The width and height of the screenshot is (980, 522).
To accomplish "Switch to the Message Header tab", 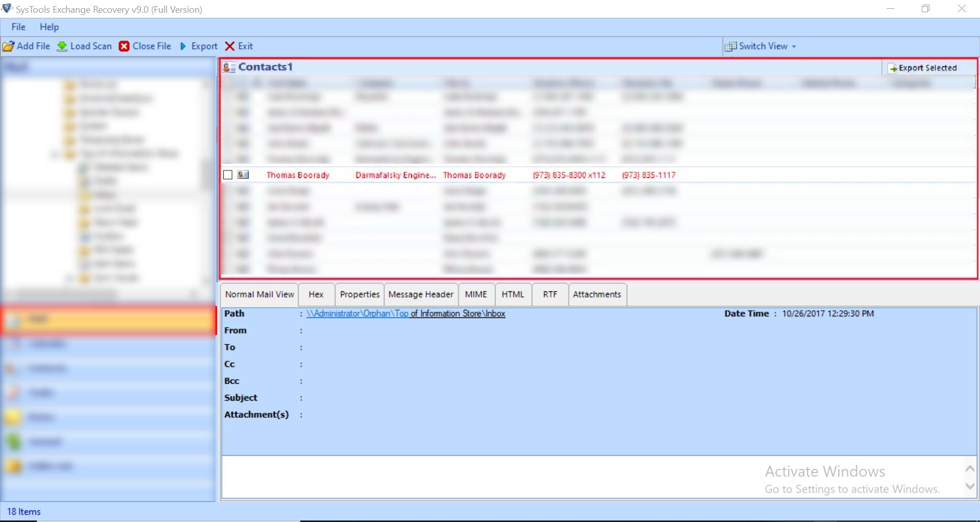I will pos(420,294).
